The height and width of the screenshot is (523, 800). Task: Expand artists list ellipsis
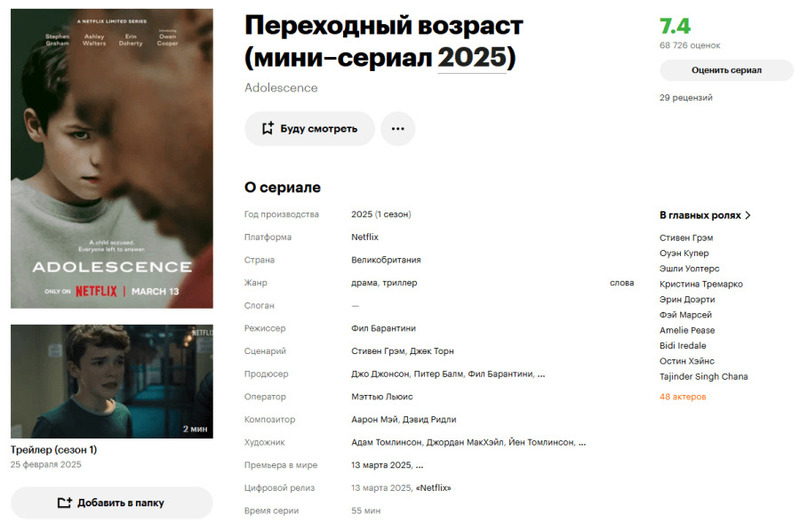(x=582, y=443)
